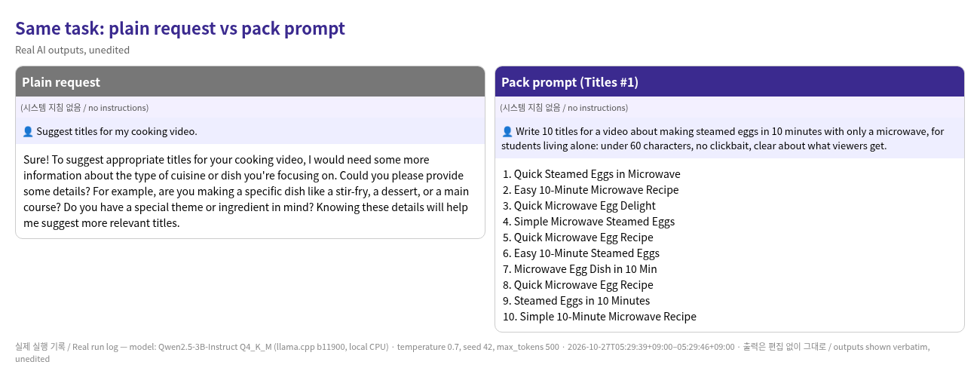Click the user icon beside the plain request prompt
Image resolution: width=980 pixels, height=377 pixels.
point(28,132)
